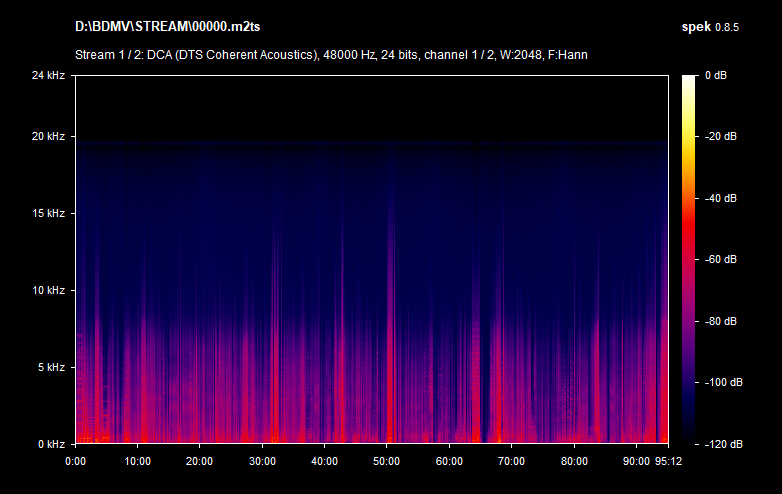This screenshot has height=494, width=782.
Task: Click the 10 kHz frequency label
Action: (x=47, y=290)
